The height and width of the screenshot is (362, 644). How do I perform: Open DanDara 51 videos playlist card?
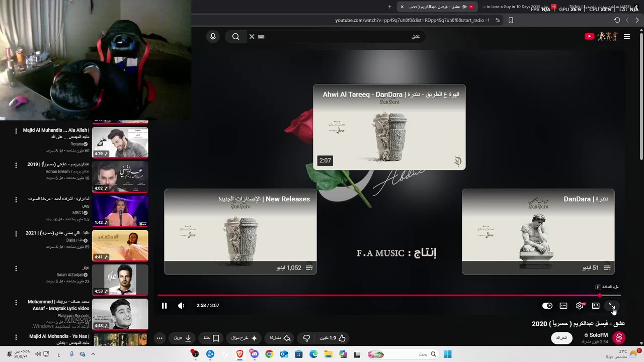538,232
